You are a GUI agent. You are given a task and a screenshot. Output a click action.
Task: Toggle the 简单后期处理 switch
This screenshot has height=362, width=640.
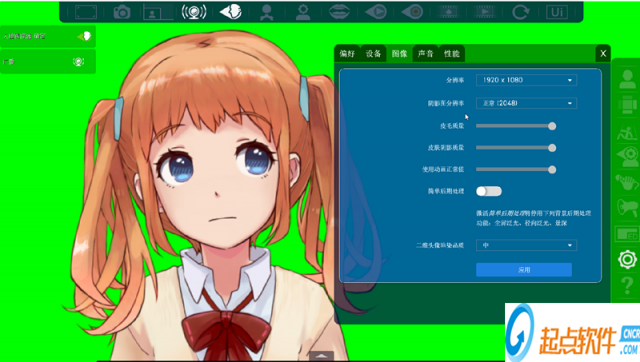[x=489, y=191]
